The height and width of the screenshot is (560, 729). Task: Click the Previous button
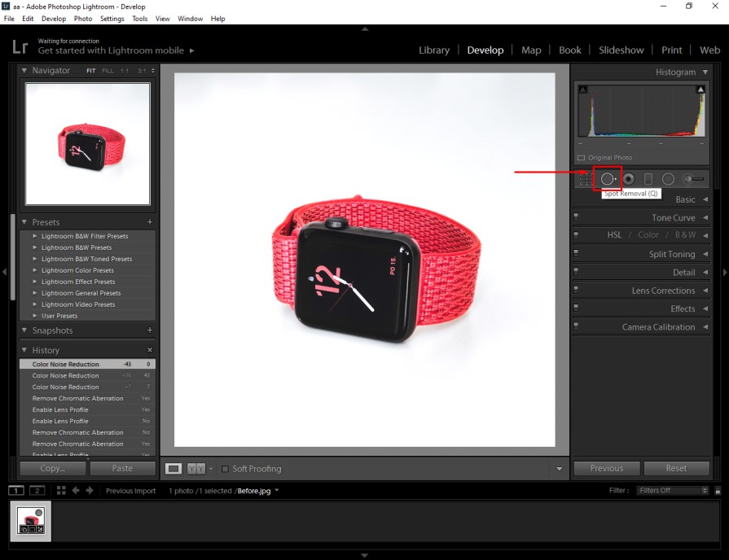607,468
